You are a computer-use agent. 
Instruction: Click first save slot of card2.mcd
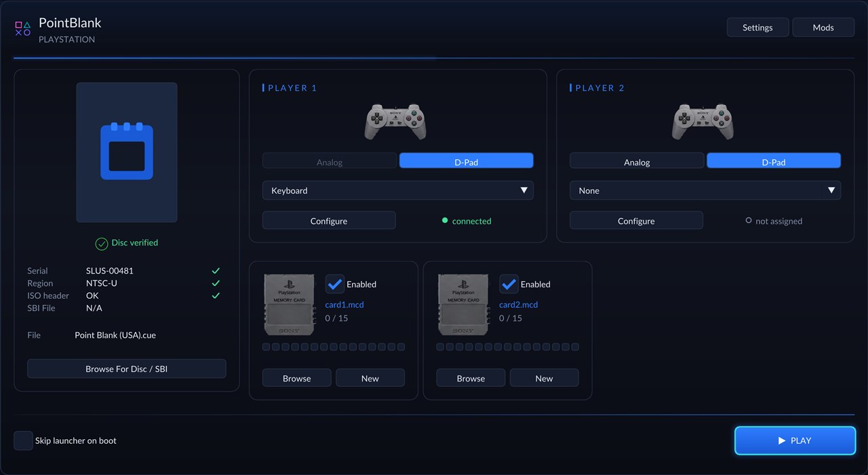click(440, 347)
